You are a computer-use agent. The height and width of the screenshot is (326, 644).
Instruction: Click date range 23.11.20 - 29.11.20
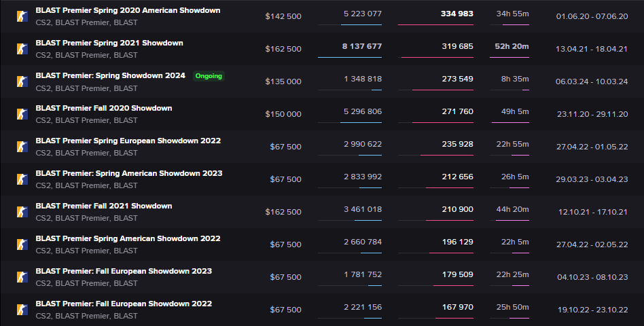point(592,114)
